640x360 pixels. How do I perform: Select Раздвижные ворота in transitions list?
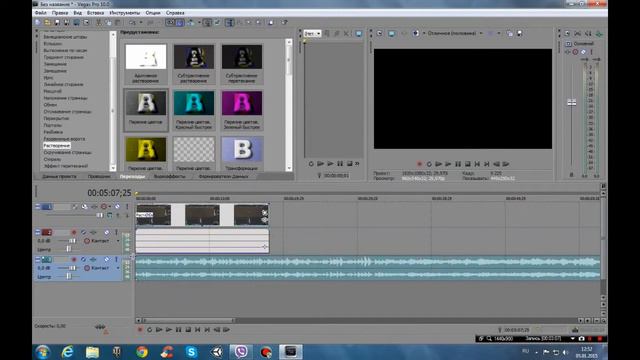click(64, 139)
